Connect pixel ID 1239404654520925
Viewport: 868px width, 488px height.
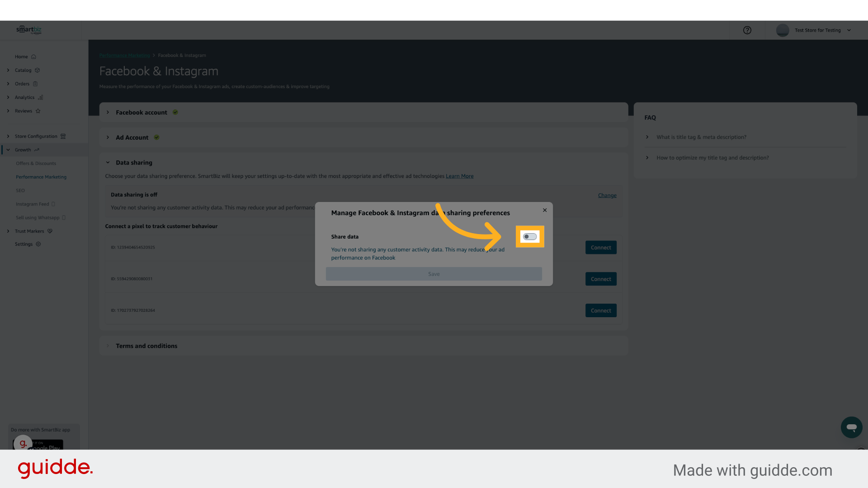pyautogui.click(x=601, y=248)
